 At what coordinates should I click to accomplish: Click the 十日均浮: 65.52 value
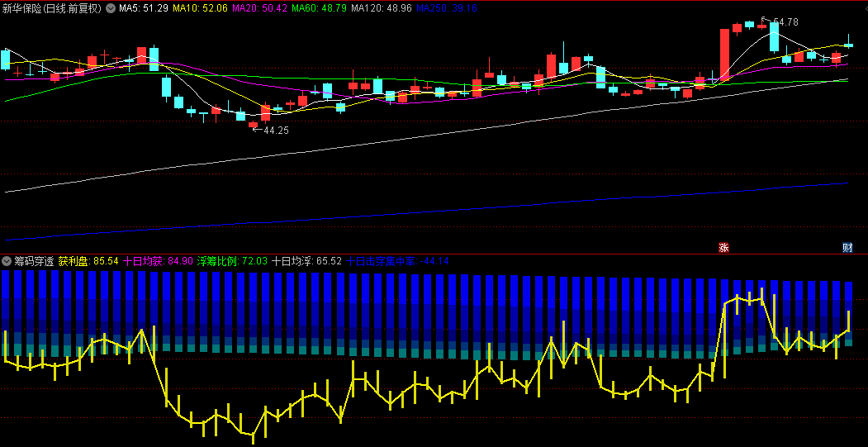point(306,261)
